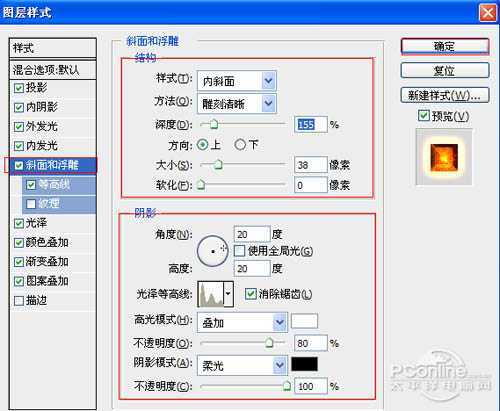
Task: Open the 投影 settings page
Action: coord(37,88)
